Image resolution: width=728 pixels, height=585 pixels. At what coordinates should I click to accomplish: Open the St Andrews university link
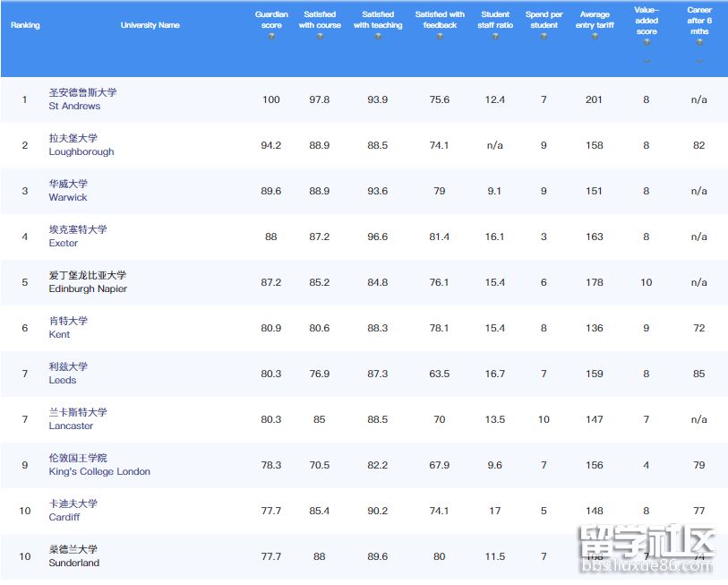click(74, 106)
